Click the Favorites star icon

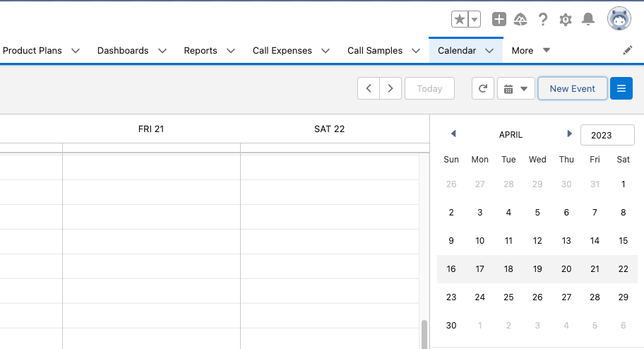point(460,20)
